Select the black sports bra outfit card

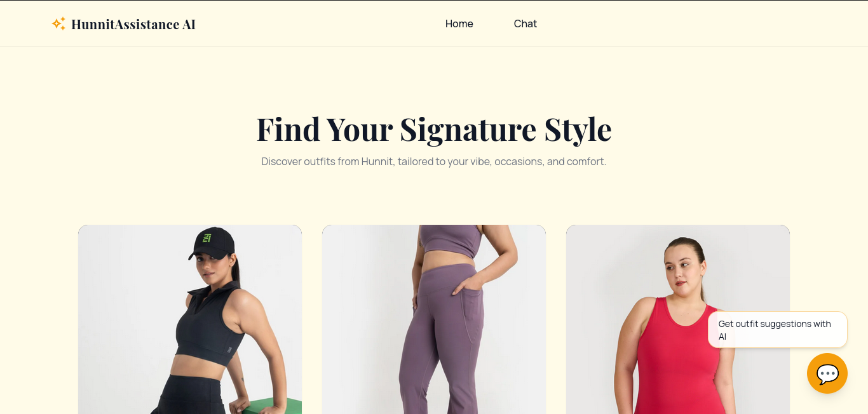click(x=190, y=319)
